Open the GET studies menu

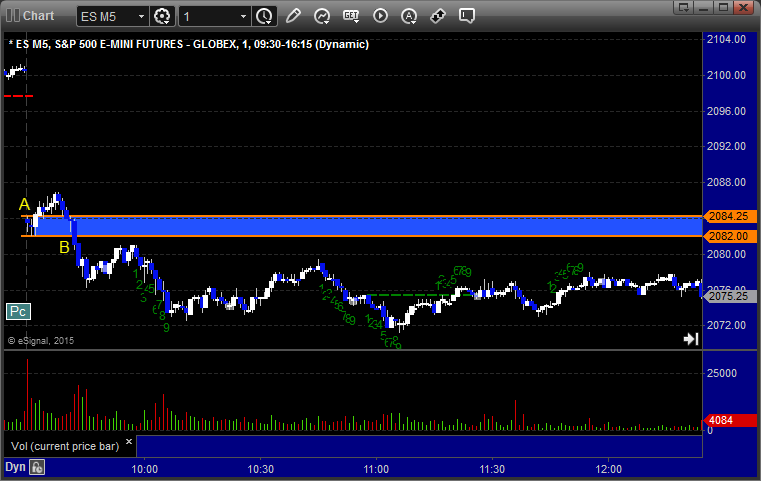[x=351, y=16]
